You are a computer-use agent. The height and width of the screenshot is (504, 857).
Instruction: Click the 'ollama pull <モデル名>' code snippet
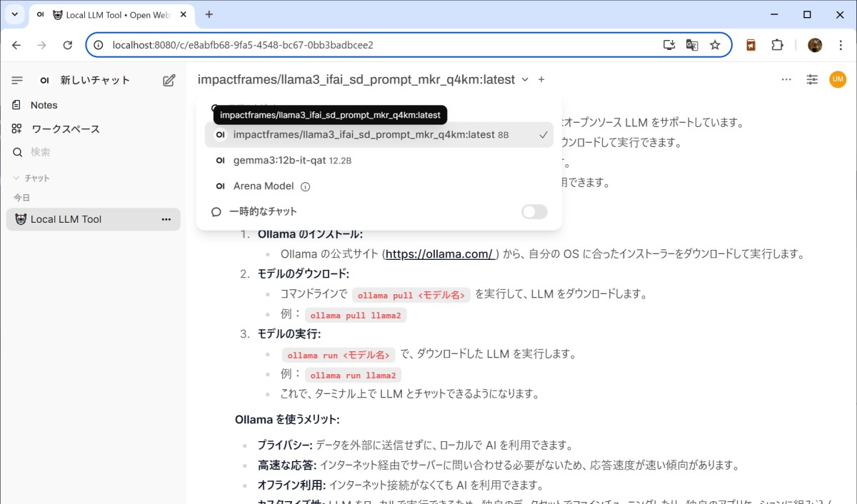[411, 295]
